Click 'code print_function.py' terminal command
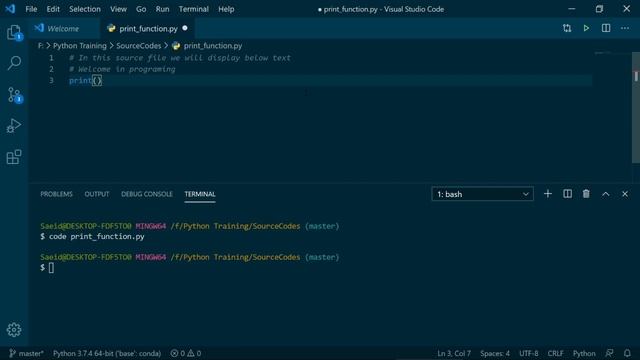This screenshot has height=360, width=640. [97, 237]
